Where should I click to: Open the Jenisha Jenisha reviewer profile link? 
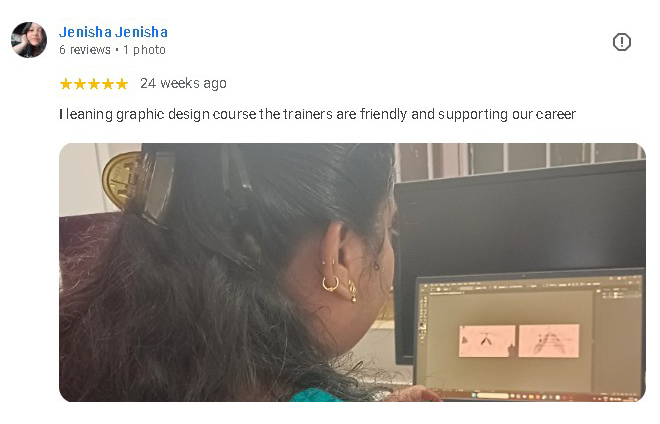(113, 32)
